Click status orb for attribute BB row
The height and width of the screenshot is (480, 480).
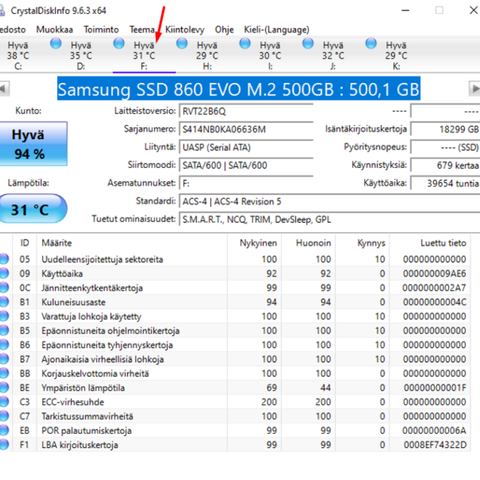click(4, 373)
